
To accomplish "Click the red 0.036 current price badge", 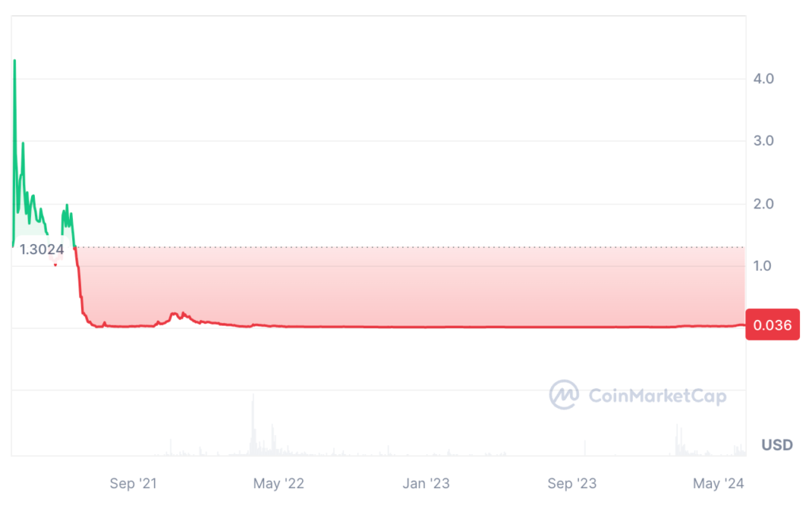I will click(772, 324).
